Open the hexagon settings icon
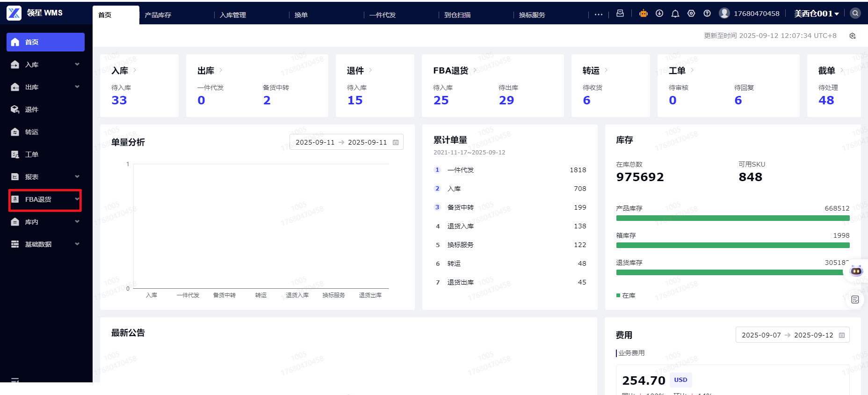 (x=691, y=13)
